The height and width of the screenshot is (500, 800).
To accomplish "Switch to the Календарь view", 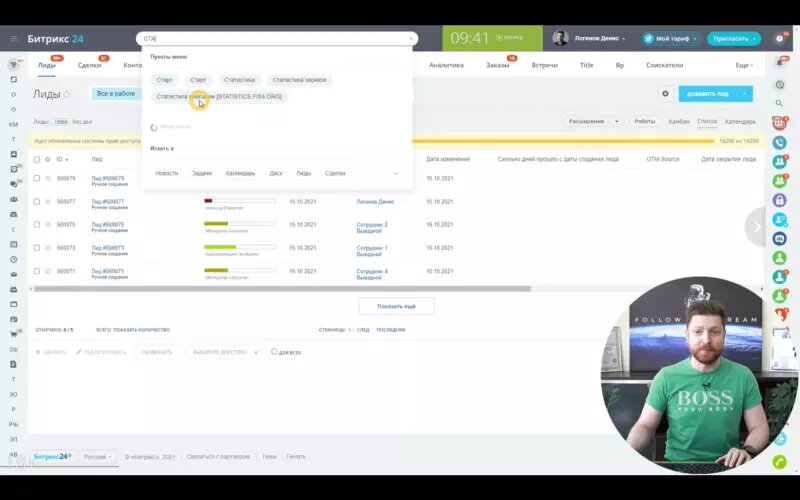I will pos(740,121).
